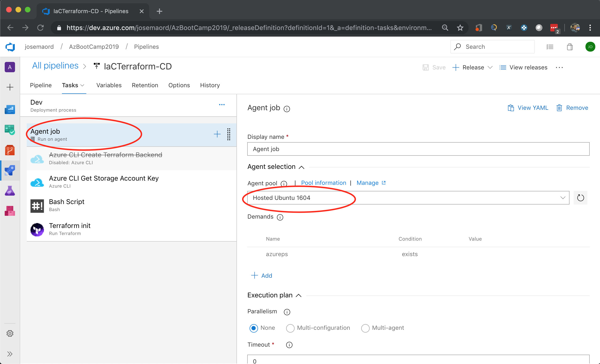Open the History tab
600x364 pixels.
pos(210,85)
